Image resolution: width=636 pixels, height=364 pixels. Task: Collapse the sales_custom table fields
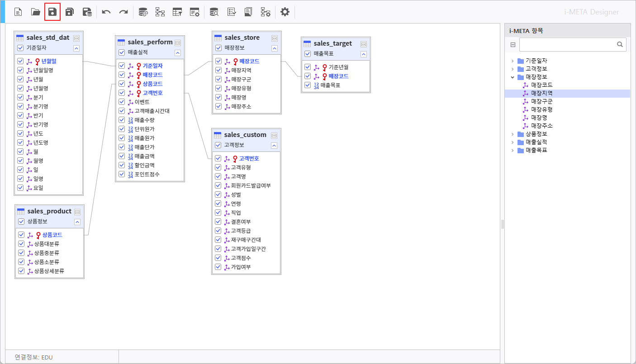pos(274,146)
